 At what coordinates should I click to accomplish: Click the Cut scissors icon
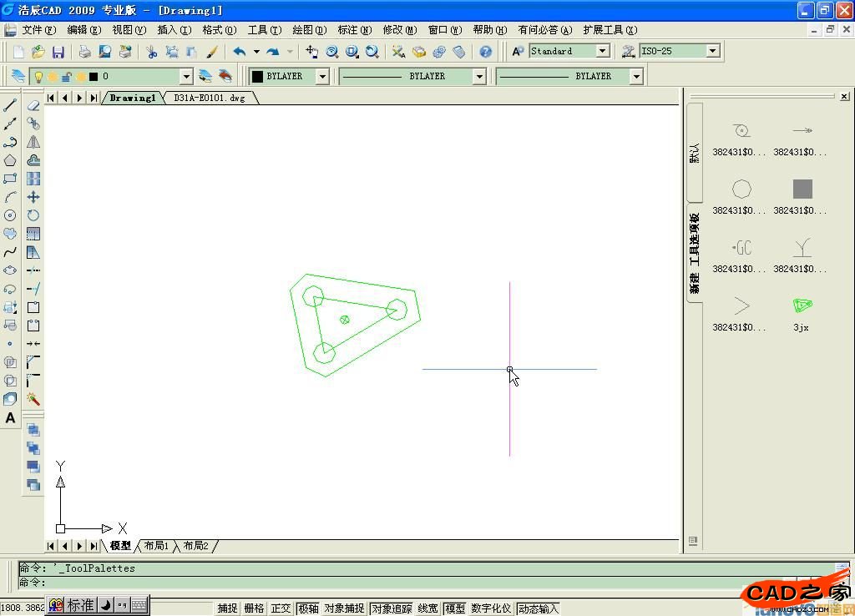[151, 52]
